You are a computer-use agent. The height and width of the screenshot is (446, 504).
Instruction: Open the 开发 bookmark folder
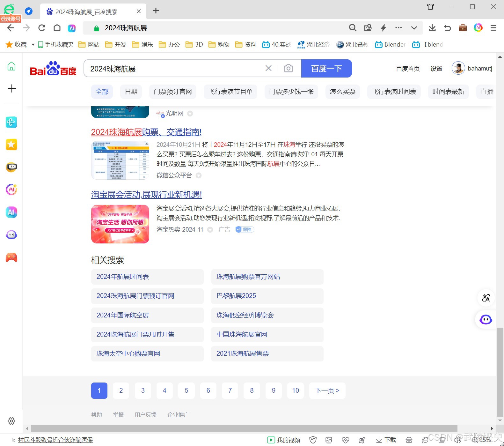point(116,45)
